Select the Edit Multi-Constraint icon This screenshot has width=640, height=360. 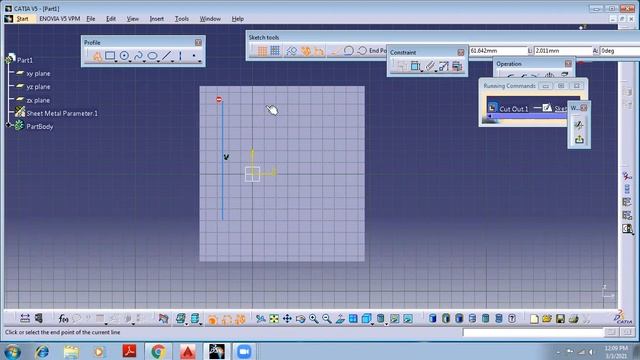457,66
